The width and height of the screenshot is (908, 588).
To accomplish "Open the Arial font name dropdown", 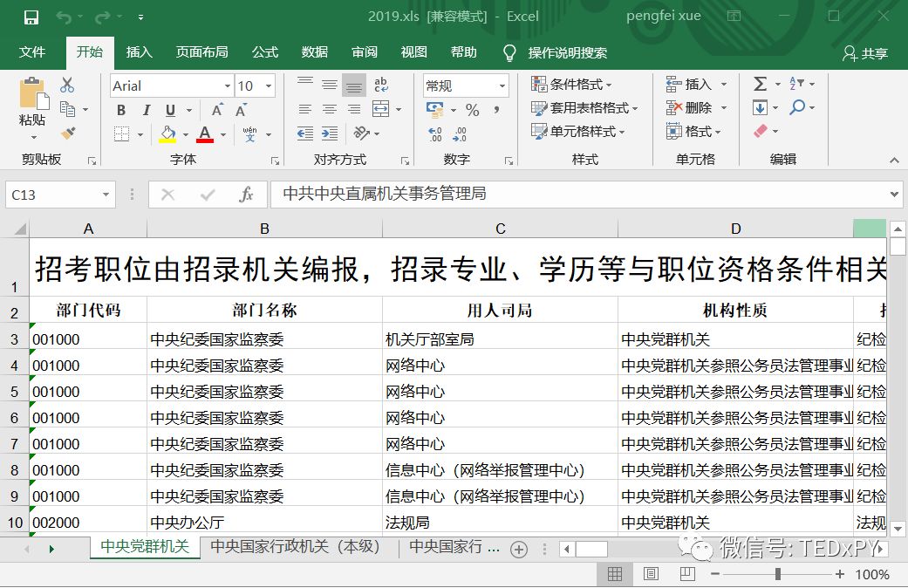I will point(229,85).
